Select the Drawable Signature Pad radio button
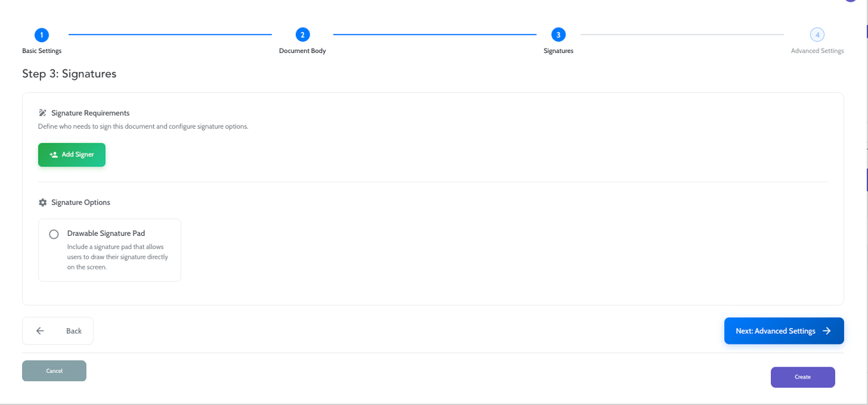The image size is (868, 405). coord(54,234)
